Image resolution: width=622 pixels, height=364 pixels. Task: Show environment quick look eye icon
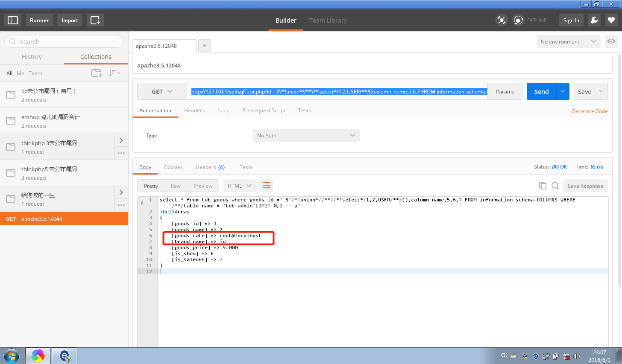point(611,41)
